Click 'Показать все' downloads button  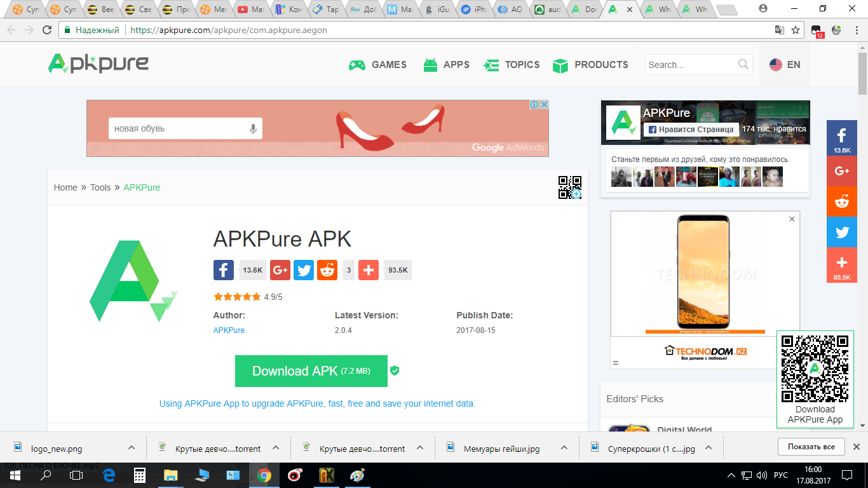811,447
